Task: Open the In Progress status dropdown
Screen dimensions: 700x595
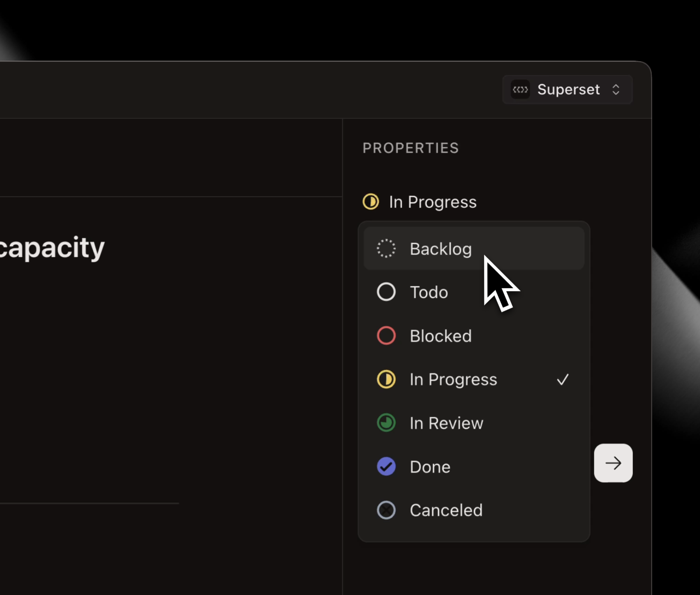Action: (432, 202)
